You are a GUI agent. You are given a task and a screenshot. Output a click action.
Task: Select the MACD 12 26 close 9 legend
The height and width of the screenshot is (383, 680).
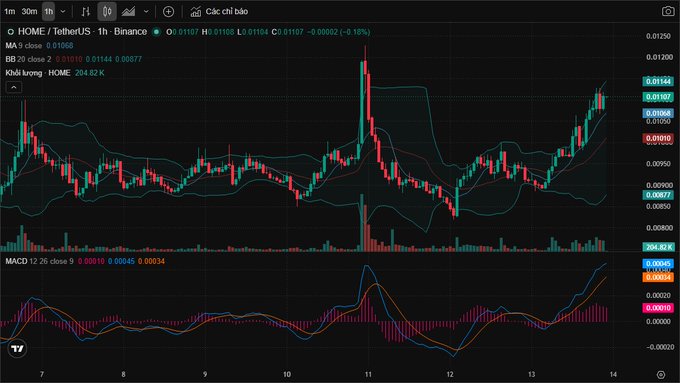(x=39, y=261)
